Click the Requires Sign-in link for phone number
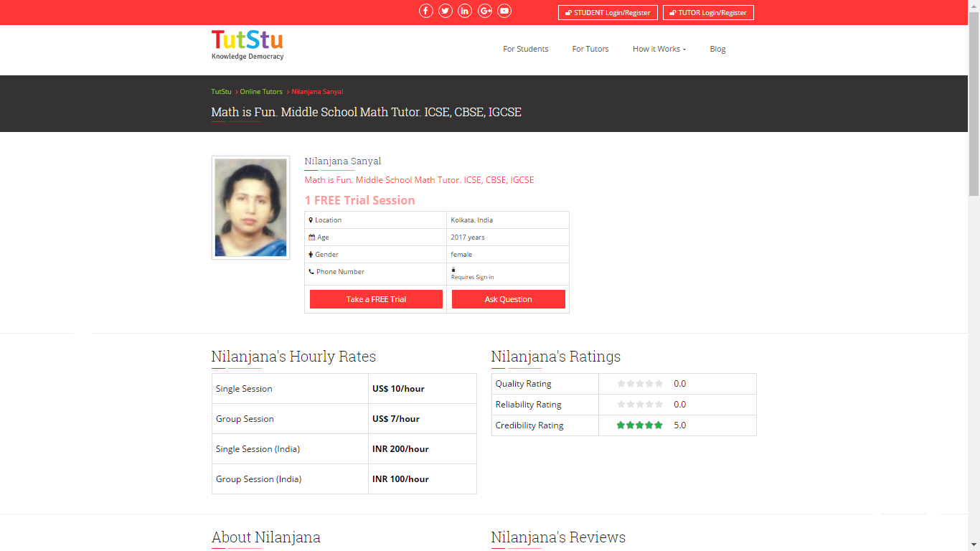The image size is (980, 551). 471,276
